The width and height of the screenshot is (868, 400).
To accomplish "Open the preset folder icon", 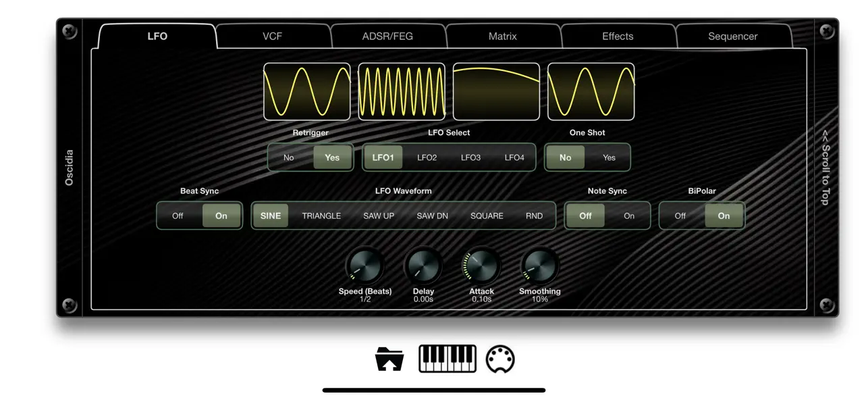I will click(x=389, y=359).
